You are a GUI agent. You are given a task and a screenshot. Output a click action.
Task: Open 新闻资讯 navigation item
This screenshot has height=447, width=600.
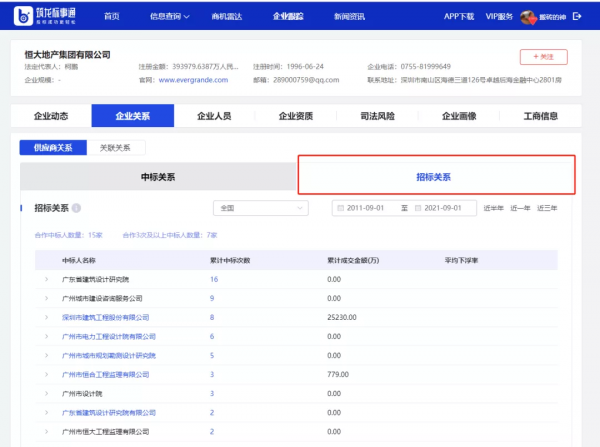click(x=349, y=16)
